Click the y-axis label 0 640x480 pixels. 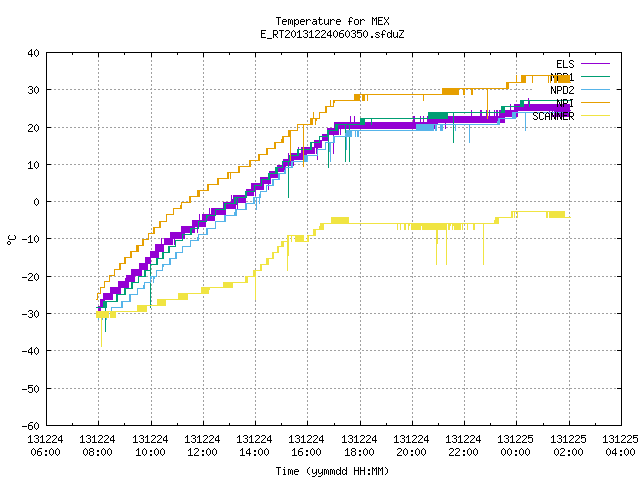pyautogui.click(x=37, y=202)
